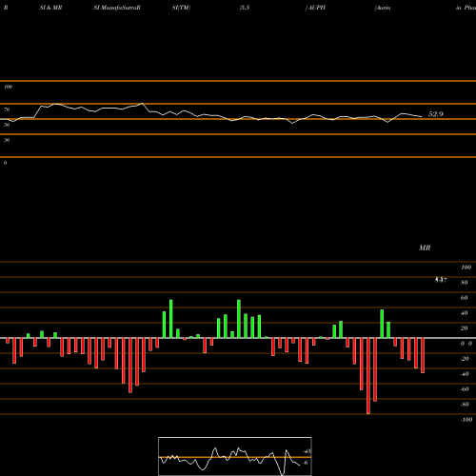
Task: Click the RSI value label 52.9
Action: (x=435, y=114)
